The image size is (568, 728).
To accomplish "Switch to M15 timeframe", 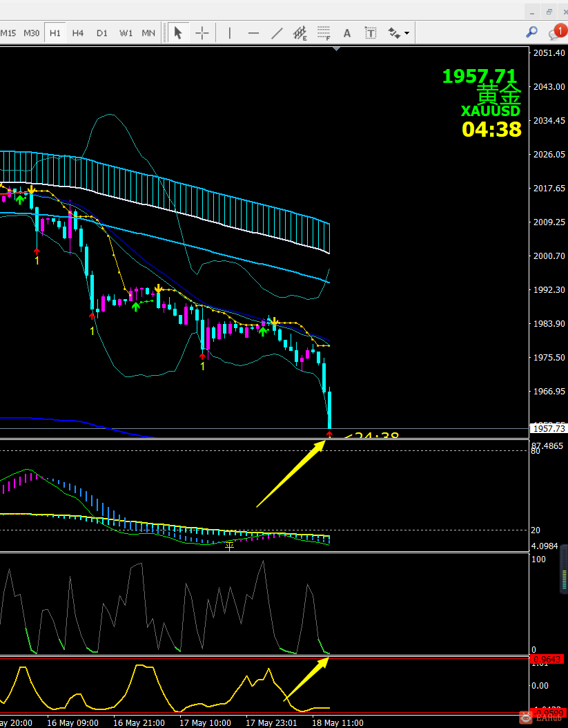I will point(8,33).
